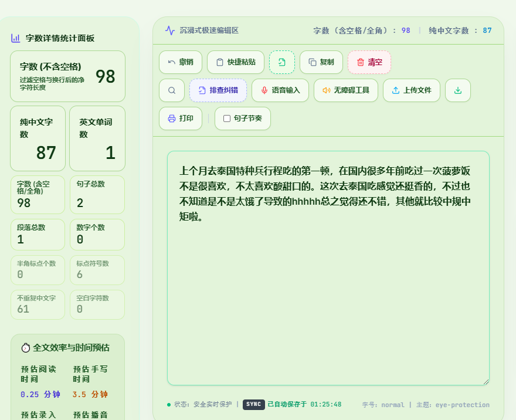Click the pulse icon beside 沉浸式极速编辑区
This screenshot has height=420, width=516.
click(x=170, y=31)
